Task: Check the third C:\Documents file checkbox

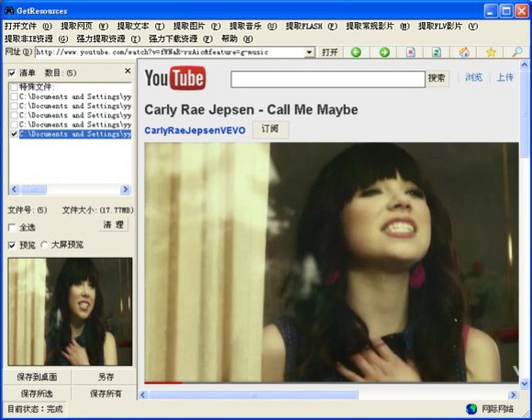Action: (14, 116)
